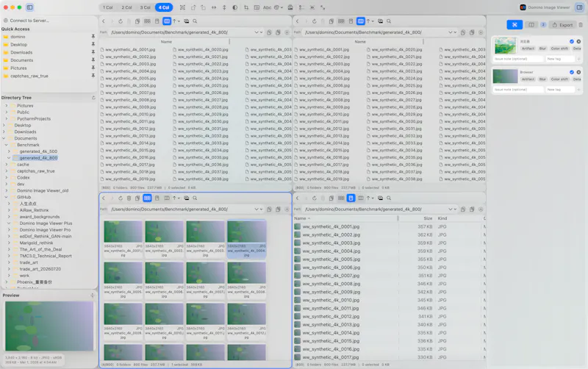Unpin the captchas_raw_true Quick Access folder
Viewport: 588px width, 369px height.
pyautogui.click(x=93, y=76)
